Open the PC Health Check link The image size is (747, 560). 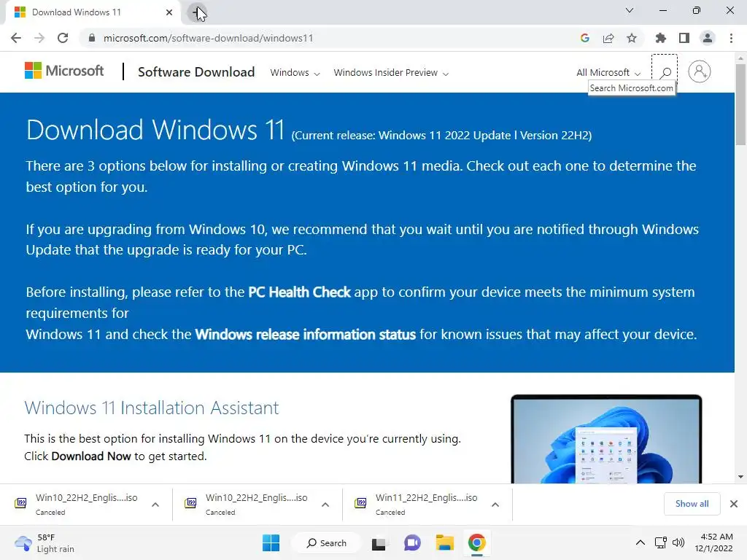(299, 292)
